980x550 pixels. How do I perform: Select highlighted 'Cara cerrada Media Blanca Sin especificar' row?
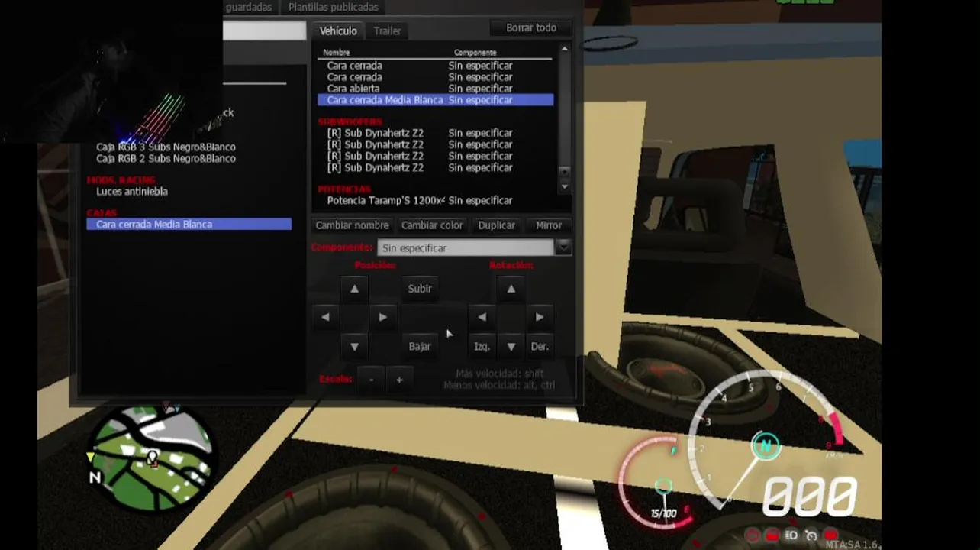(435, 100)
